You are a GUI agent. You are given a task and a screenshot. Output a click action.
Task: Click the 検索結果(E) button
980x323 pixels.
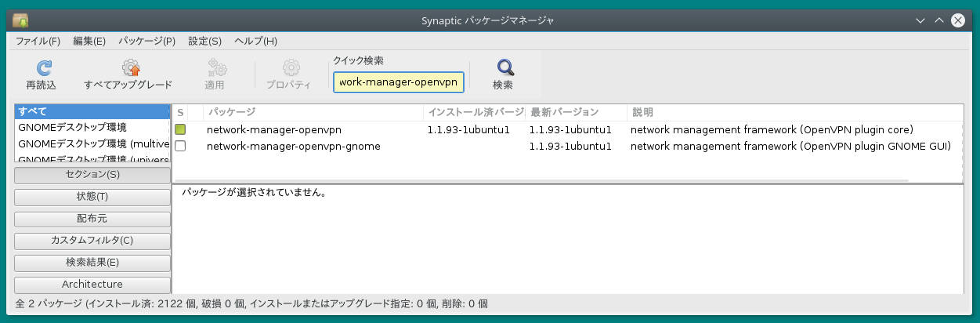tap(92, 263)
